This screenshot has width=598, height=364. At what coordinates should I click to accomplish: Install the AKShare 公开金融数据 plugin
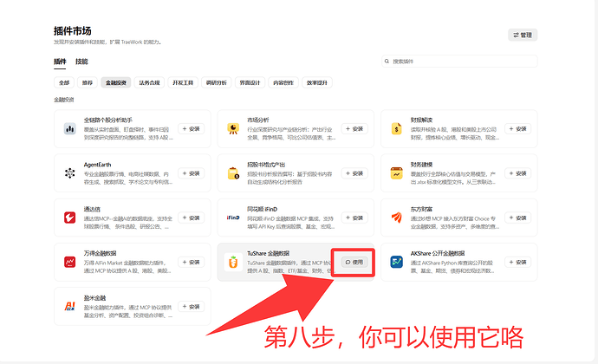tap(518, 262)
